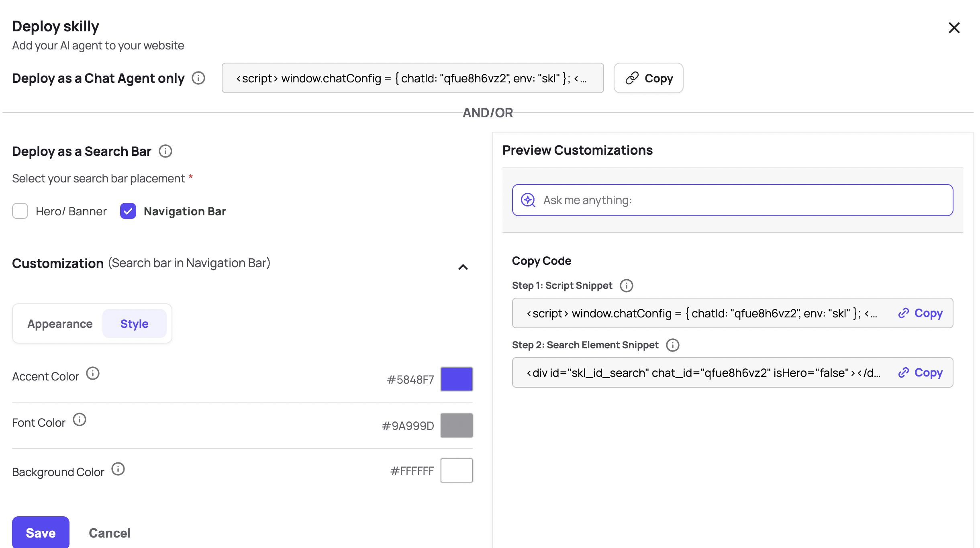Click the Font Color info icon

pos(80,420)
